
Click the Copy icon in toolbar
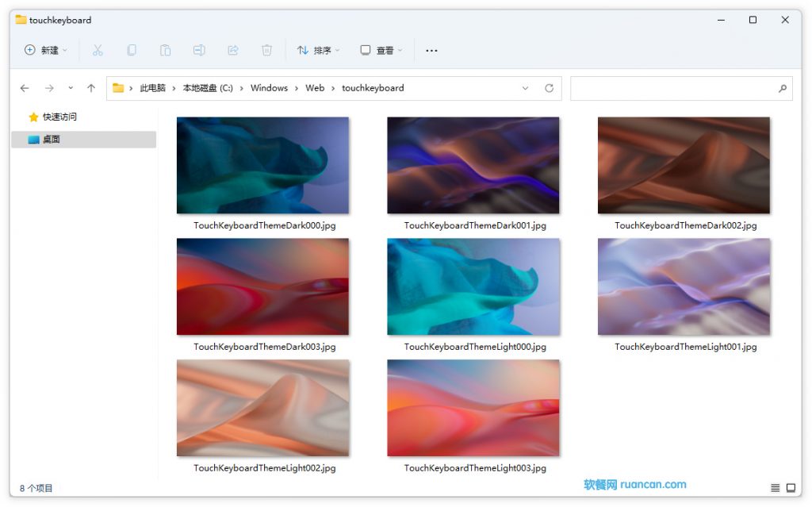132,50
